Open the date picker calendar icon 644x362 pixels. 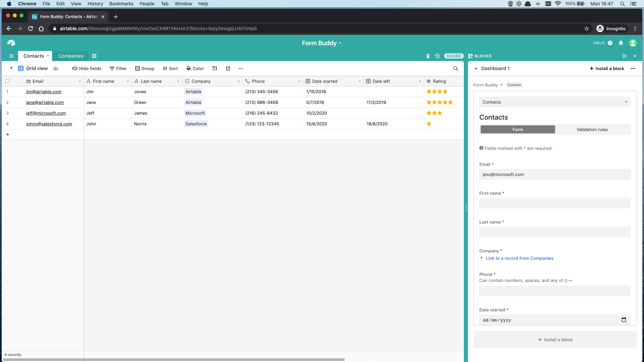pos(624,320)
